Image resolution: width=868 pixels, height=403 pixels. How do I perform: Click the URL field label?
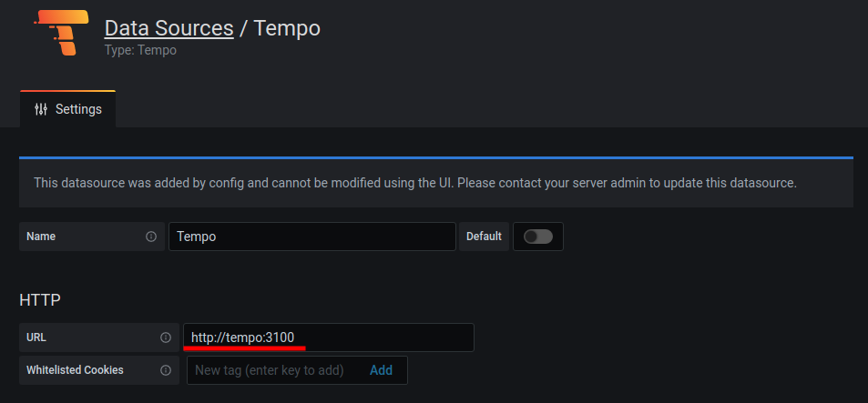pos(36,338)
